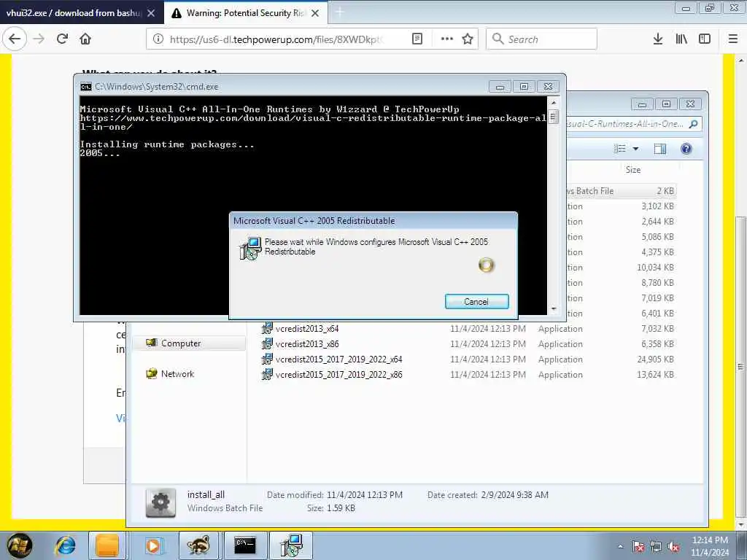Open Internet Explorer from the taskbar
The height and width of the screenshot is (560, 747).
click(x=65, y=545)
